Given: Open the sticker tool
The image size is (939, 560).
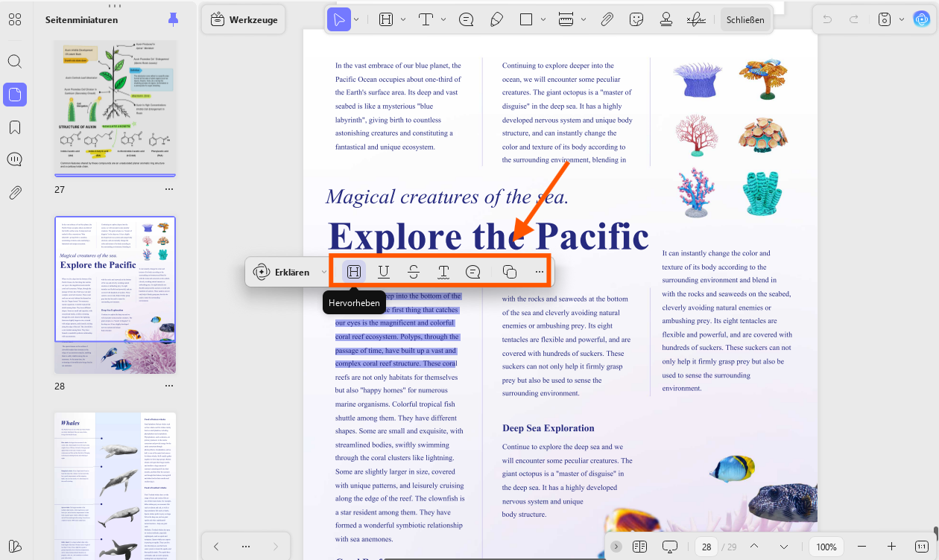Looking at the screenshot, I should click(636, 20).
